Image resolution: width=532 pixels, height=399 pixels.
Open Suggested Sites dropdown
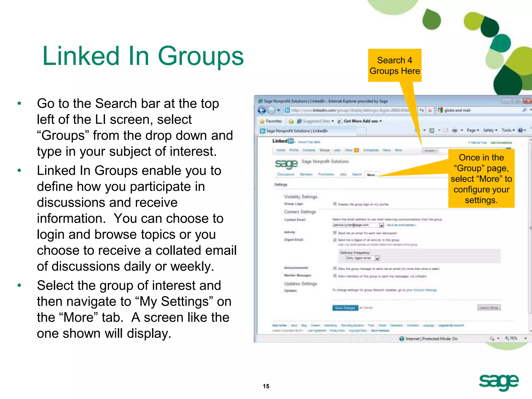click(315, 121)
